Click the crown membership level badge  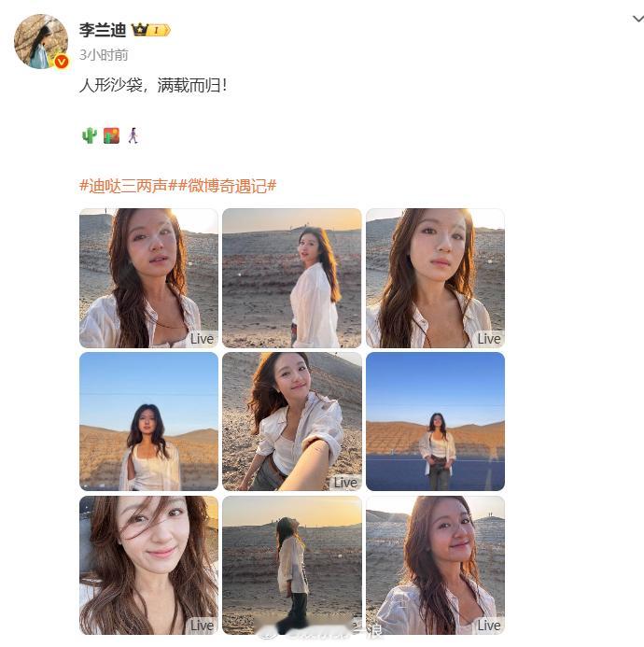[150, 30]
